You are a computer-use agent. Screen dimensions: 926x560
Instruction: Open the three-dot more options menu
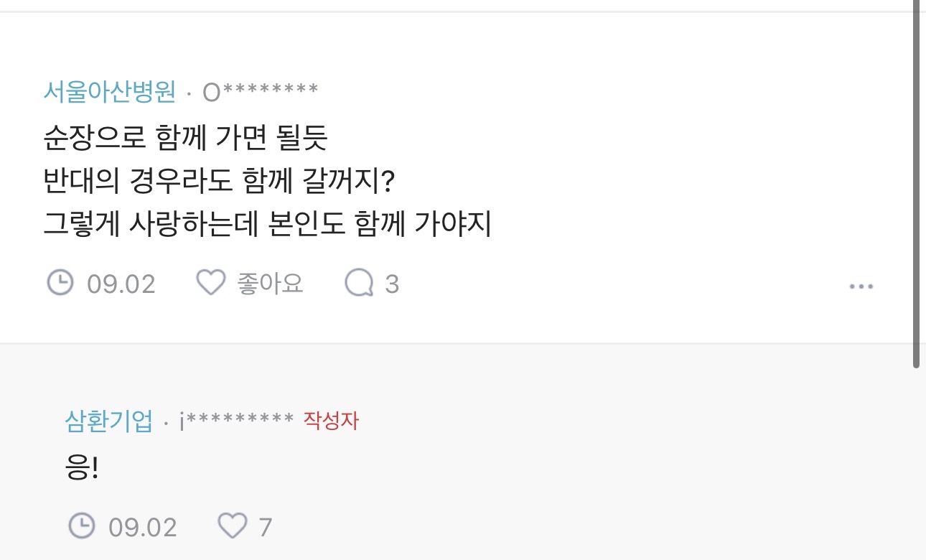click(x=861, y=286)
